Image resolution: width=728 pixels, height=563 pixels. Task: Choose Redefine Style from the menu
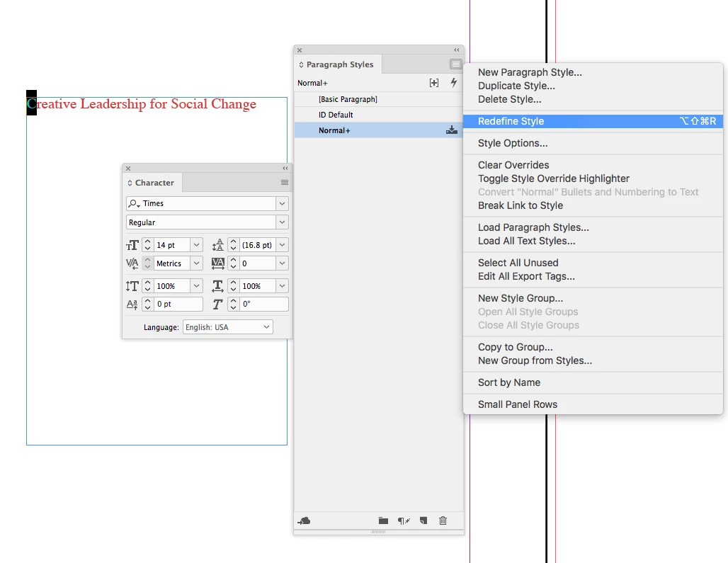click(593, 121)
